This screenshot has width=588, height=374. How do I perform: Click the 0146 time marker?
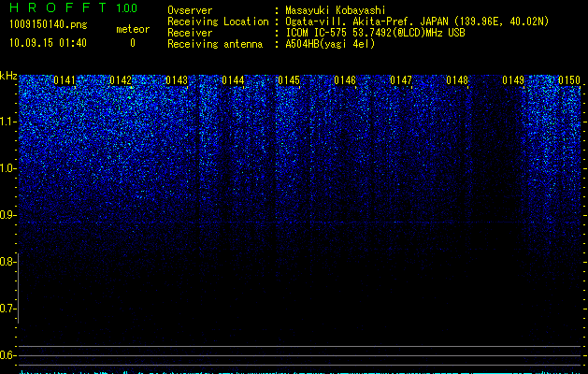pyautogui.click(x=345, y=80)
